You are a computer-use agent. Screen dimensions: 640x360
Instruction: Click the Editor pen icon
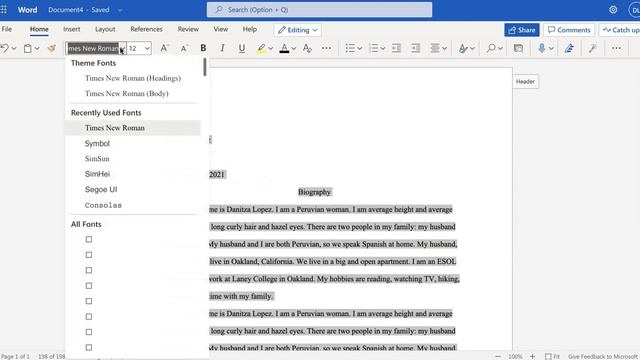[x=569, y=48]
